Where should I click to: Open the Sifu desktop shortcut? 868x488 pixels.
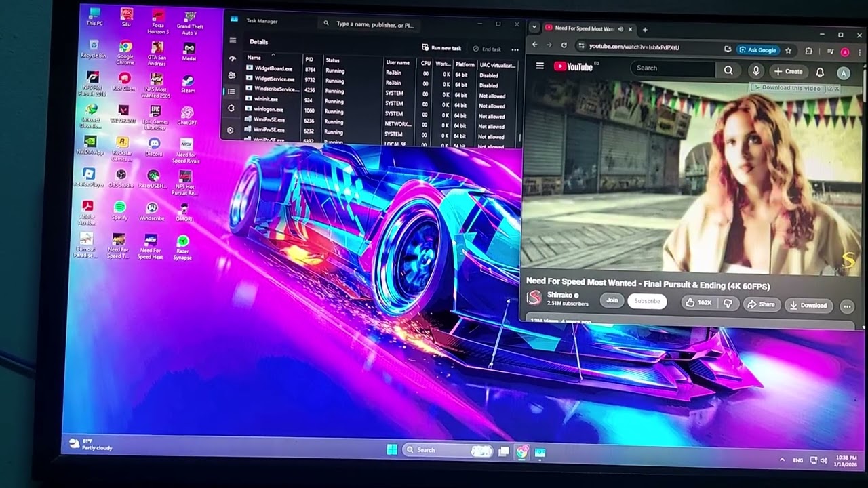(126, 17)
